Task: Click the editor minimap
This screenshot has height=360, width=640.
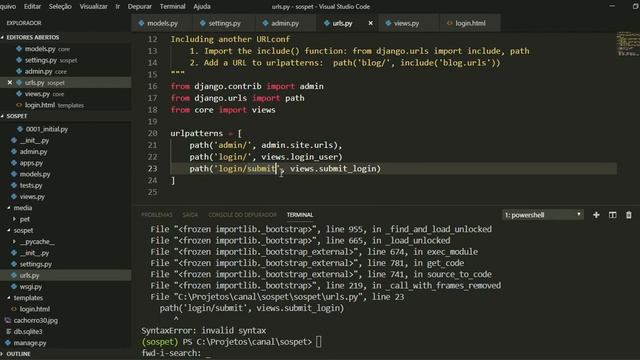Action: (x=628, y=44)
